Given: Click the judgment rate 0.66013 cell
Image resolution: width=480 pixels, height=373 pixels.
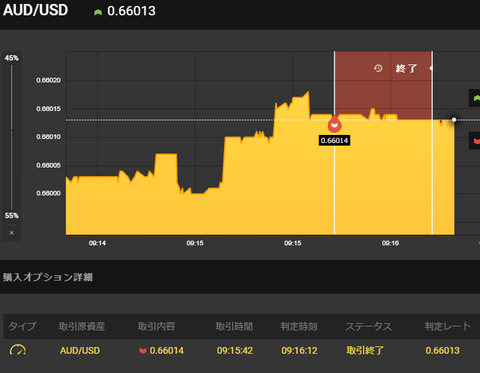Looking at the screenshot, I should pos(443,351).
